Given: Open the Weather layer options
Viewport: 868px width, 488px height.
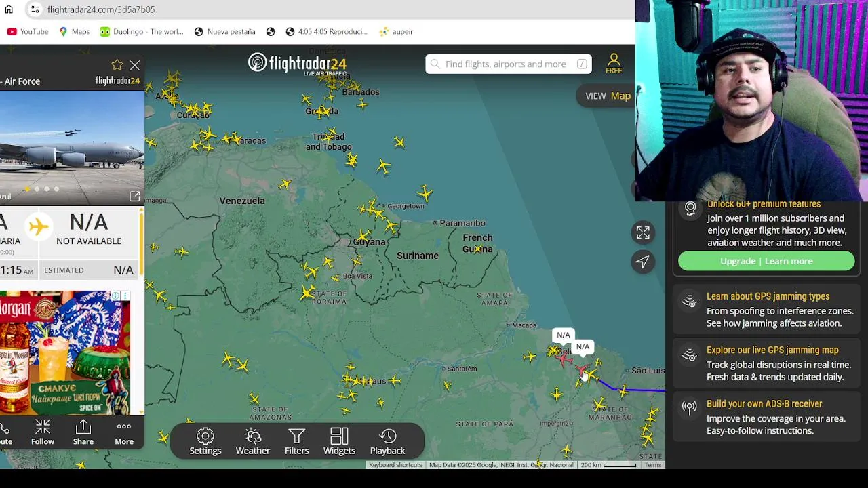Looking at the screenshot, I should point(253,441).
